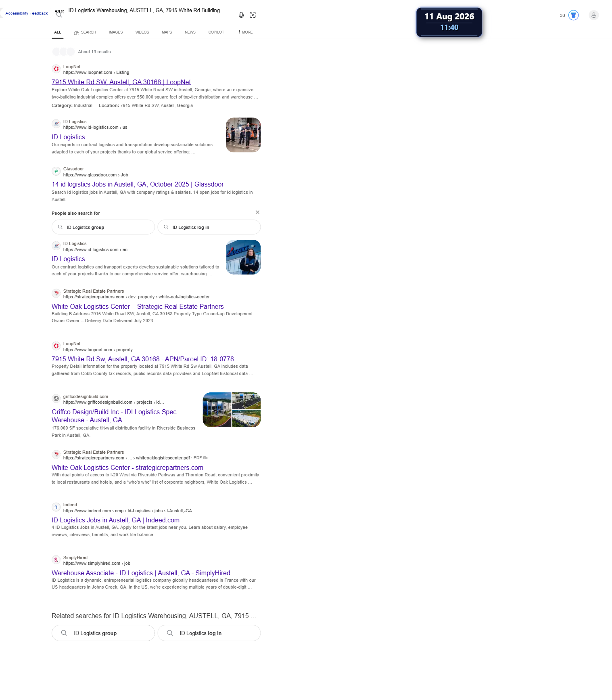Open the APN/Parcel ID: 18-0778 LoopNet result
Screen dimensions: 612x700
[143, 359]
